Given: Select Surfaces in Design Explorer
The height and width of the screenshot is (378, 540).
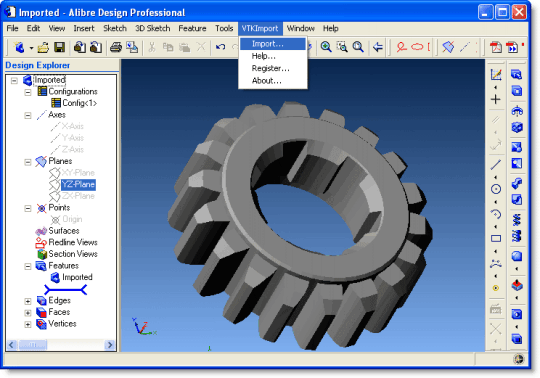Looking at the screenshot, I should [64, 231].
